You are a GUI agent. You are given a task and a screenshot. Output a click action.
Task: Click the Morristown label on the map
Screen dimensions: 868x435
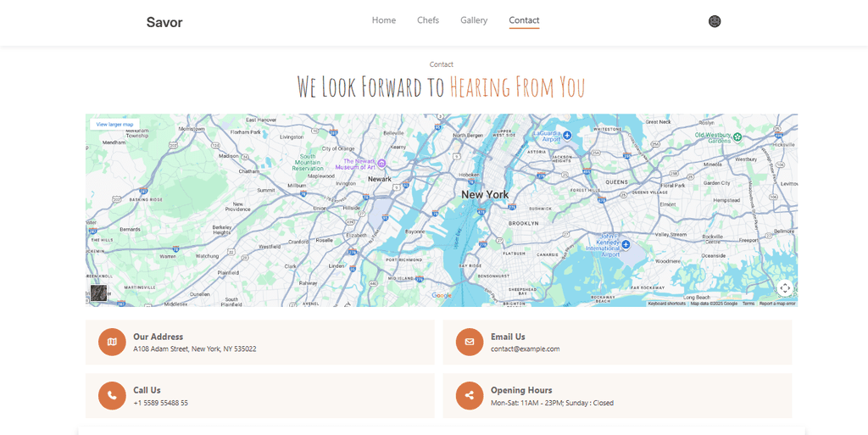tap(192, 129)
